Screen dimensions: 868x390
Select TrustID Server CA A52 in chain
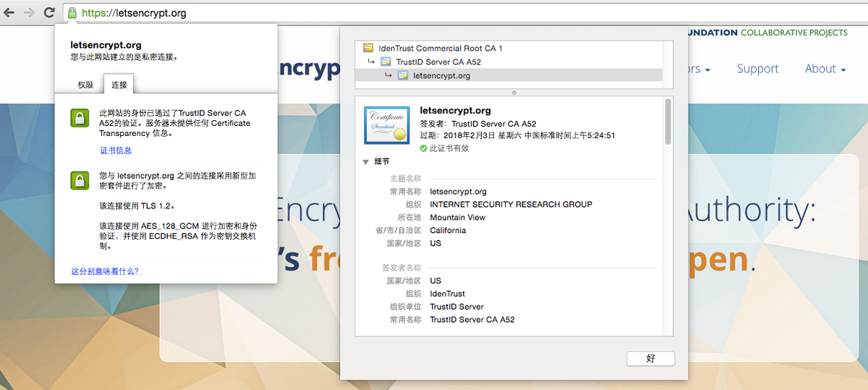point(438,62)
